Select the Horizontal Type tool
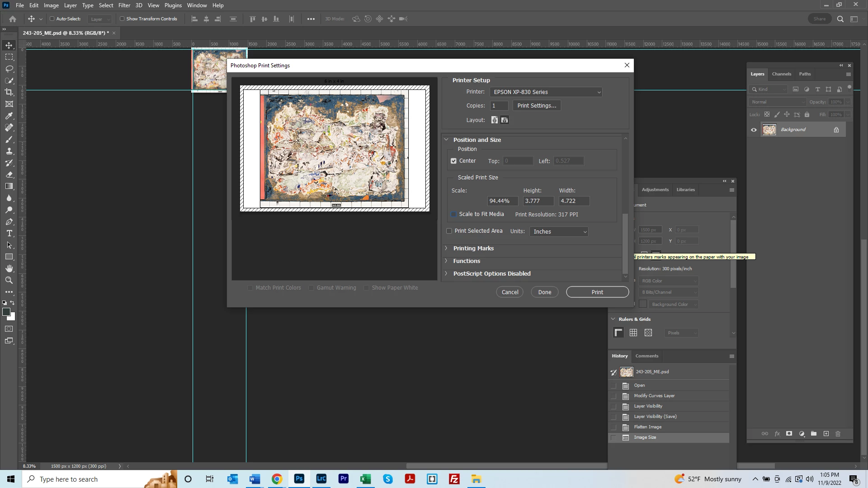Viewport: 868px width, 488px height. [9, 233]
